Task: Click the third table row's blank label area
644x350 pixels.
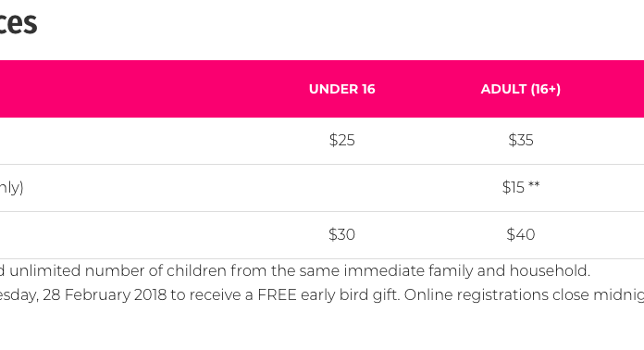Action: pos(126,235)
